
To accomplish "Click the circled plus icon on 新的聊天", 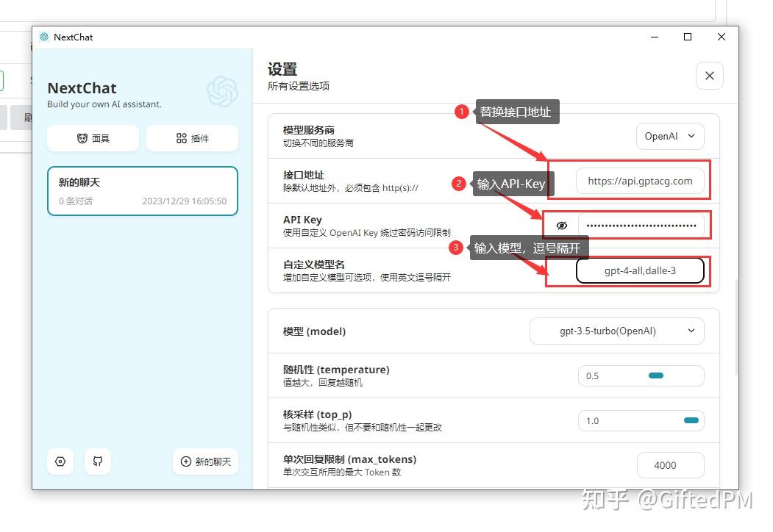I will [x=185, y=461].
